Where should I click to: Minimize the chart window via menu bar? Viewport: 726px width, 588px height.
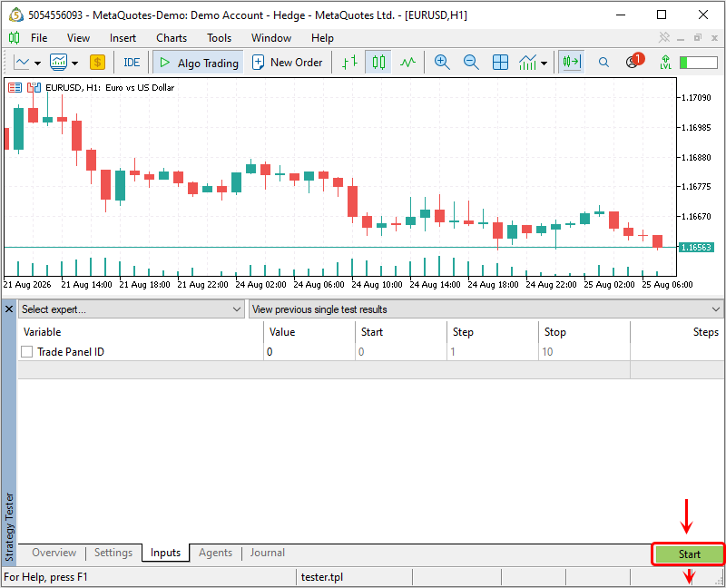tap(680, 38)
